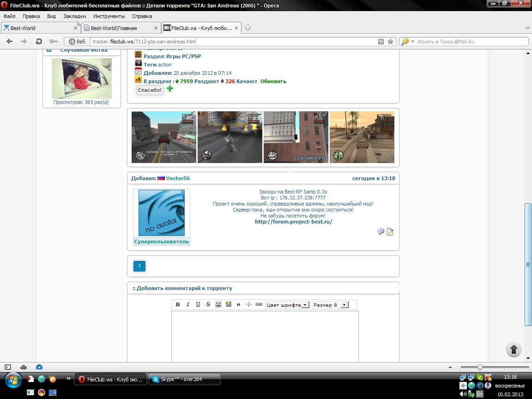Switch to the Skype zver284 taskbar window
Image resolution: width=532 pixels, height=399 pixels.
click(x=184, y=379)
